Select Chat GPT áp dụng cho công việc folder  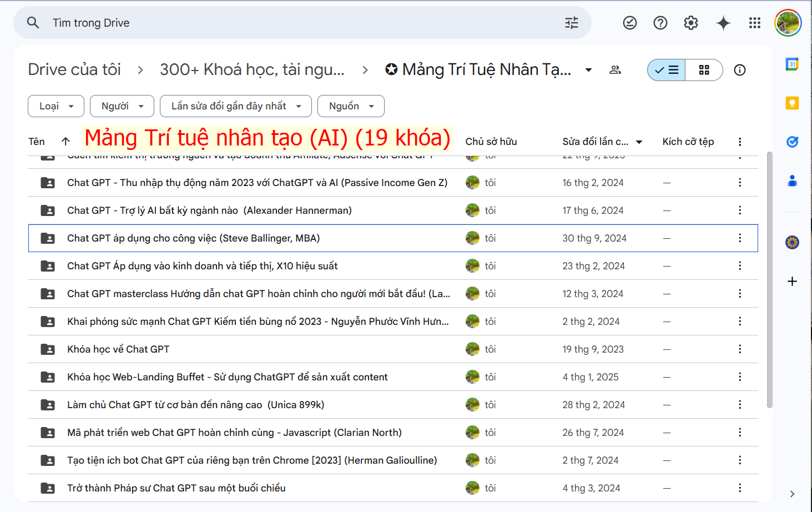(x=193, y=238)
